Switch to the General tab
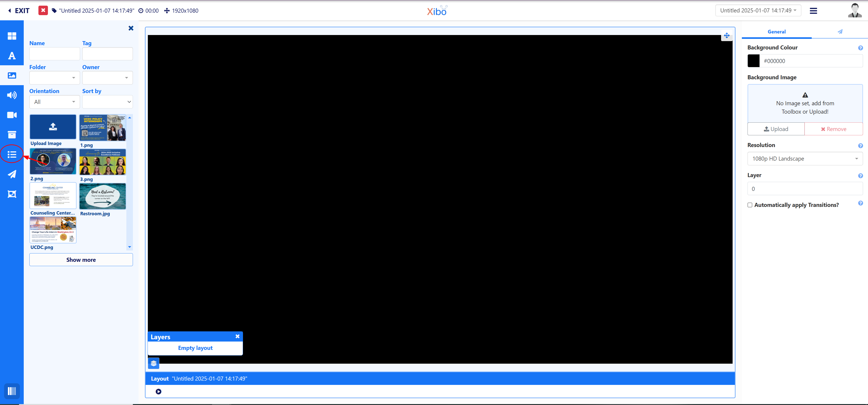 776,32
